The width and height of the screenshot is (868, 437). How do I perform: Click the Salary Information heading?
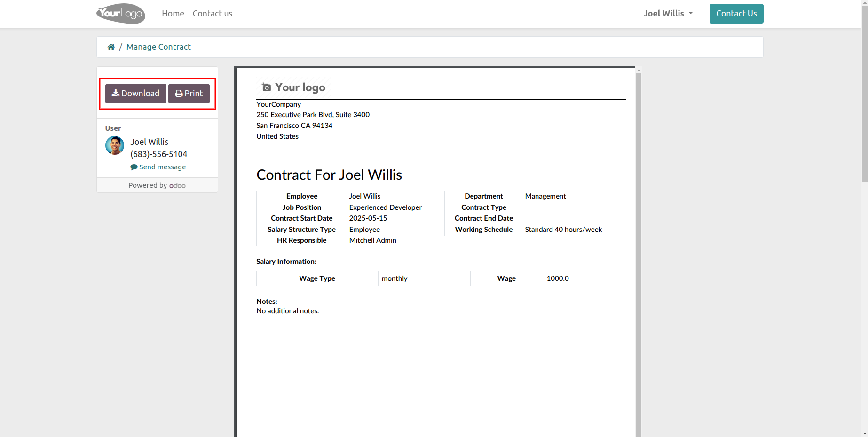tap(286, 262)
